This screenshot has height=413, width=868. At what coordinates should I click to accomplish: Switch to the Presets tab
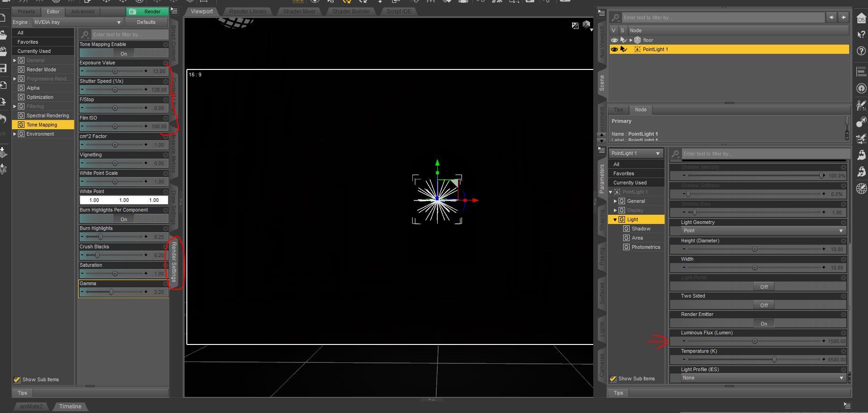click(x=26, y=11)
